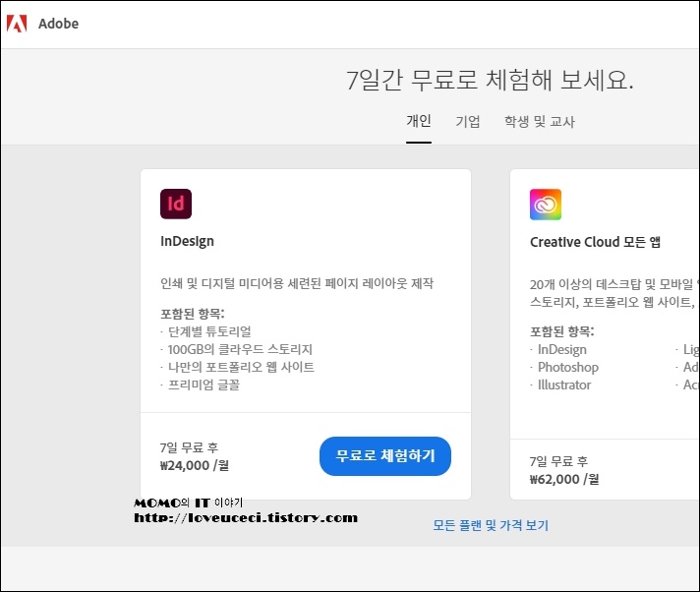Viewport: 700px width, 592px height.
Task: Click the 단계별 튜토리얼 list item
Action: tap(209, 331)
